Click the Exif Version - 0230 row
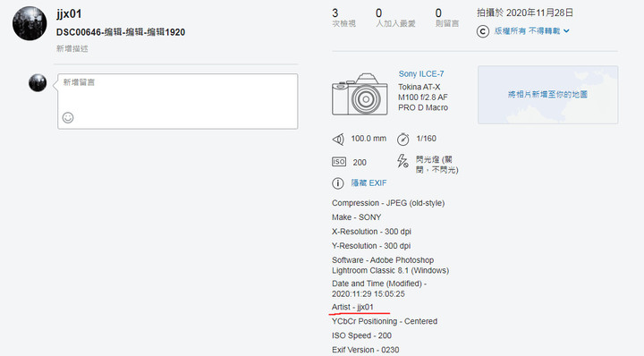The image size is (644, 356). click(366, 350)
